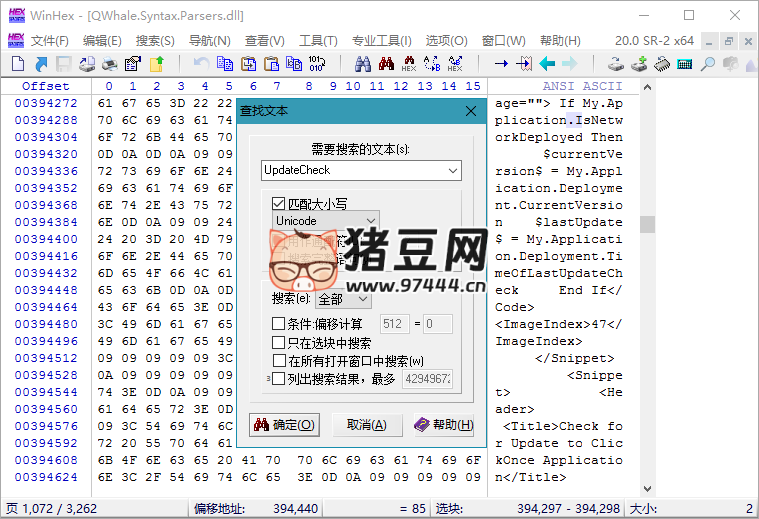This screenshot has width=759, height=519.
Task: Expand the search text history dropdown
Action: [453, 170]
